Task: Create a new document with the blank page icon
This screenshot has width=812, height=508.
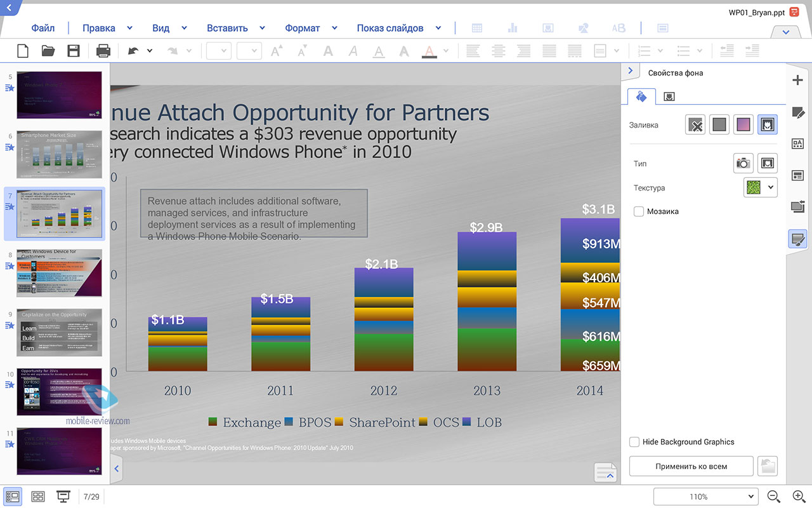Action: (22, 51)
